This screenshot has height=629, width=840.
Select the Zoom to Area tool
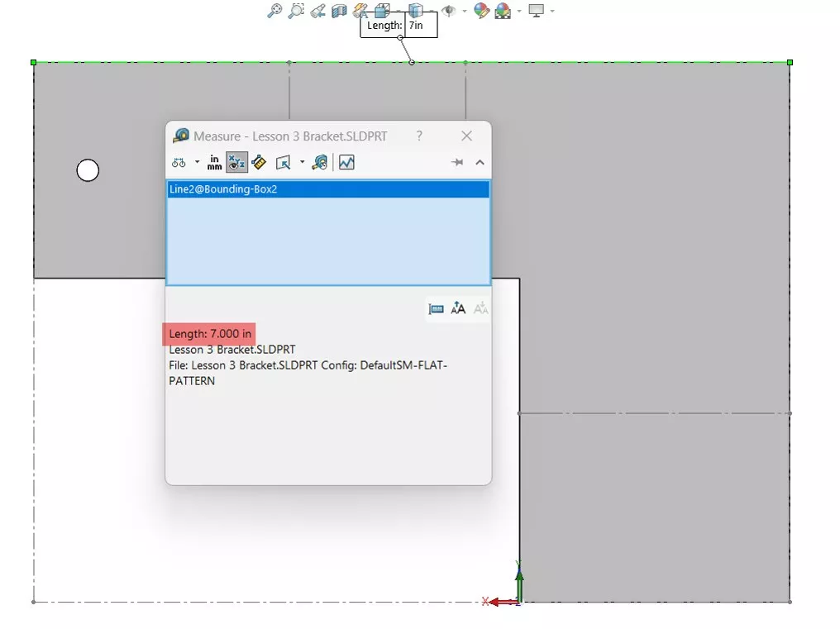click(296, 10)
